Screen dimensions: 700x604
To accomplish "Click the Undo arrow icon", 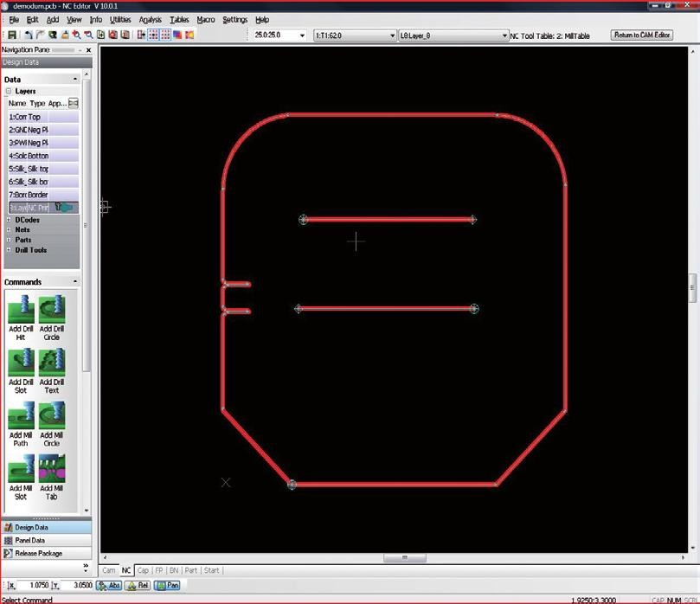I will 29,35.
